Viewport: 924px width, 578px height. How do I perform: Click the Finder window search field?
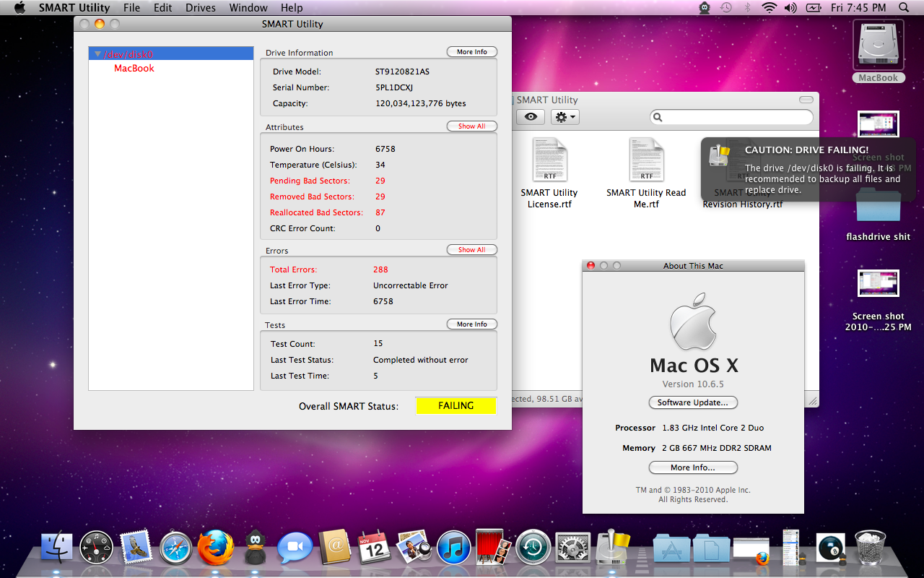(731, 117)
